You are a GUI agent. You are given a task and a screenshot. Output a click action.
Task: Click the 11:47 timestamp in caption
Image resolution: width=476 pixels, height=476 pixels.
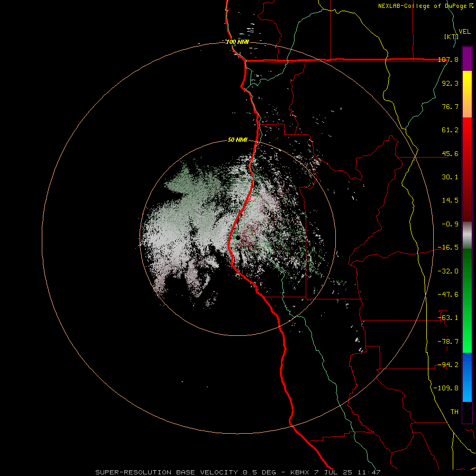pos(369,472)
